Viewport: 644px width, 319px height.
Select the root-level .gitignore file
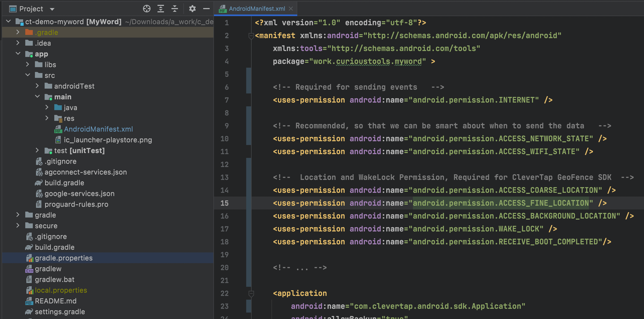(51, 237)
